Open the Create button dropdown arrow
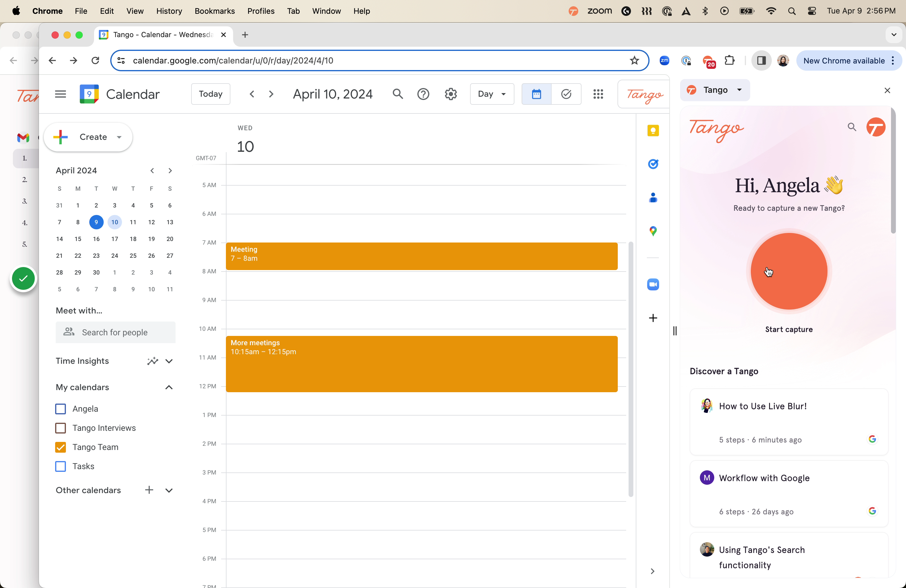Image resolution: width=906 pixels, height=588 pixels. tap(119, 137)
